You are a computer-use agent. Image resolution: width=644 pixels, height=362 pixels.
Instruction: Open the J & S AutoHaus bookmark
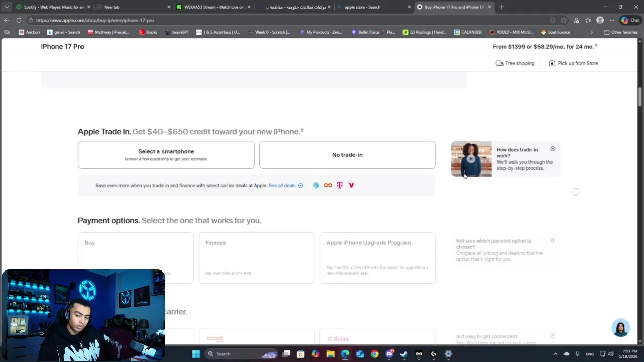pyautogui.click(x=218, y=32)
